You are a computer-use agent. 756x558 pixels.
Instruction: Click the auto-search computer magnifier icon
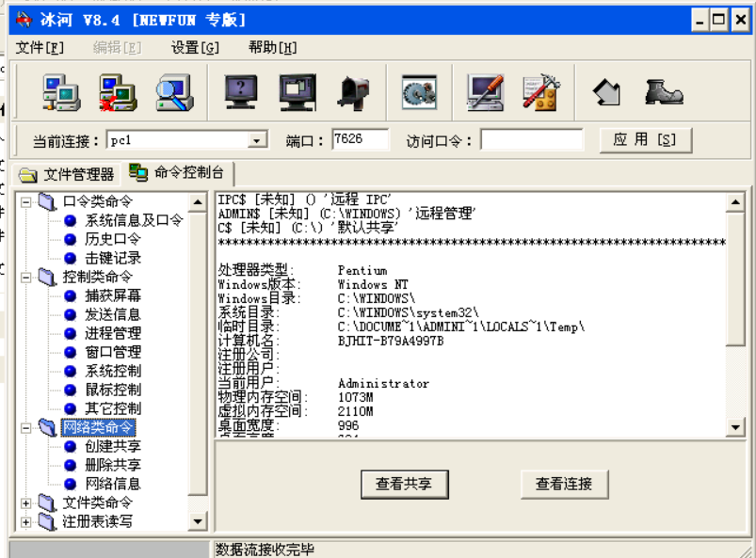click(x=174, y=92)
